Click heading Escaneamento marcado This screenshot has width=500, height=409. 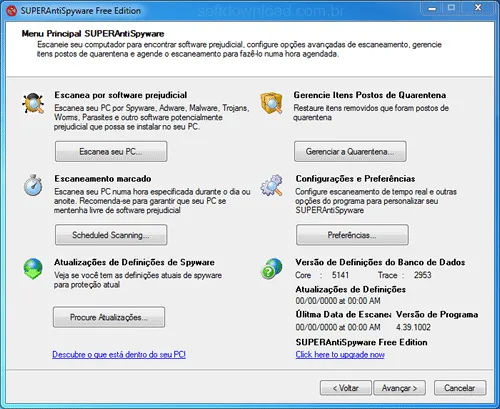coord(103,179)
